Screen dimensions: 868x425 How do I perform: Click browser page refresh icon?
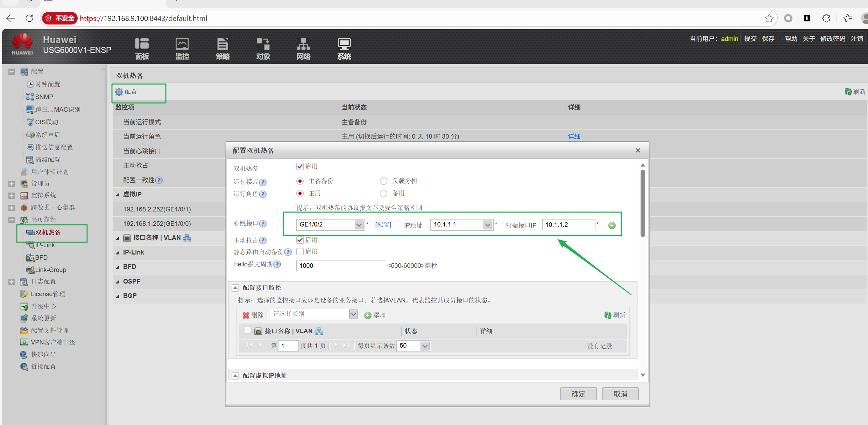click(x=29, y=18)
